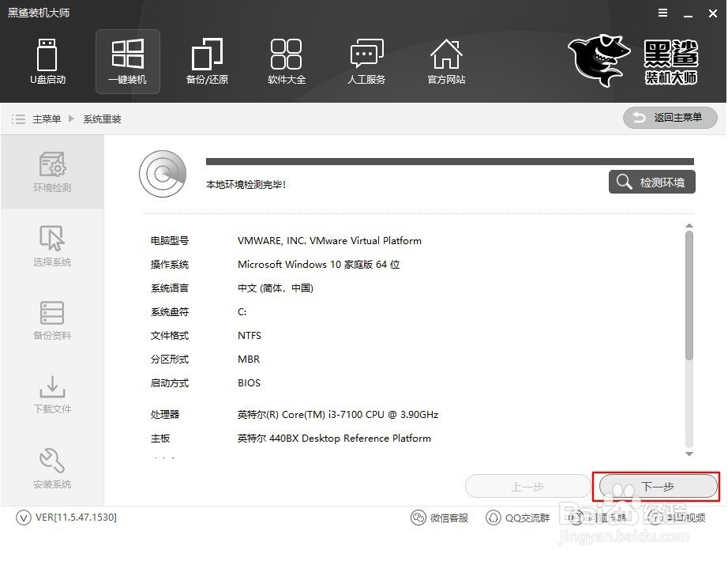The image size is (728, 561).
Task: Select 选择系统 in the left sidebar
Action: click(x=51, y=245)
